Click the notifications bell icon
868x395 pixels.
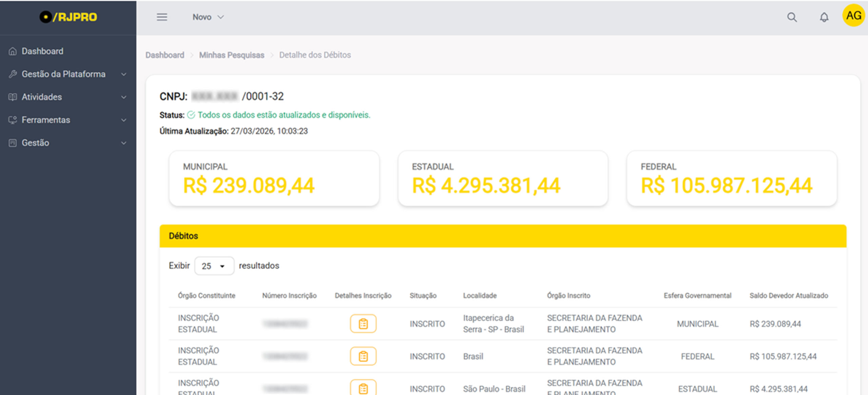click(824, 17)
